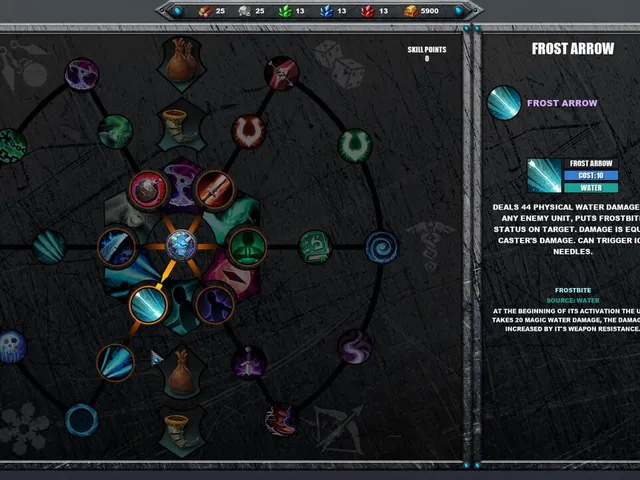Image resolution: width=640 pixels, height=480 pixels.
Task: Select the teal triple-arrow node on left
Action: (x=49, y=247)
